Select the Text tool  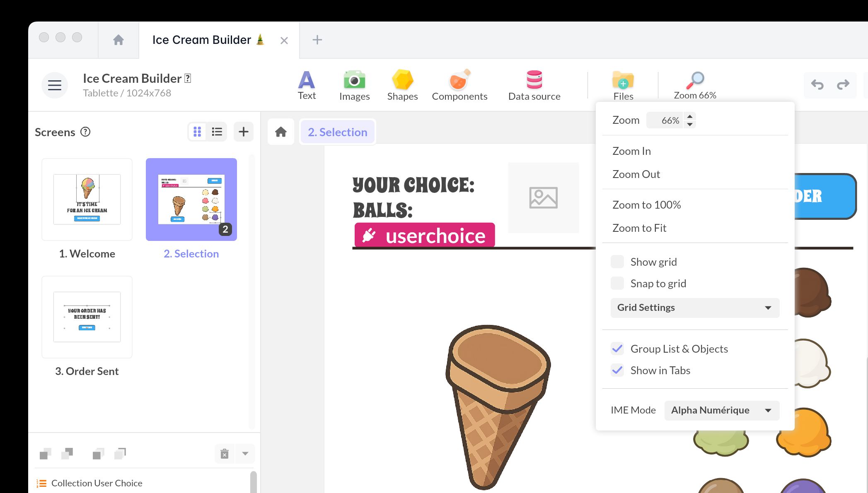[307, 85]
